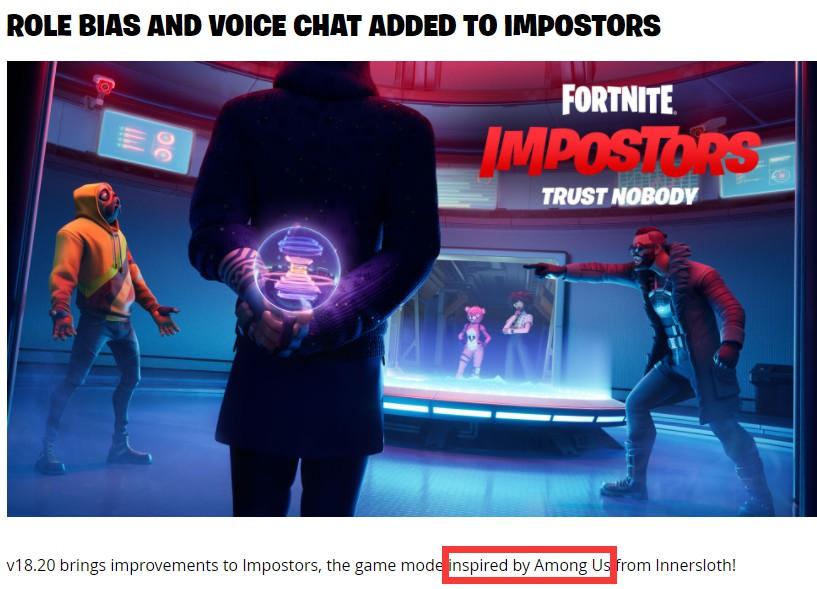Click the "v18.20" version text
The height and width of the screenshot is (589, 817).
click(x=31, y=565)
